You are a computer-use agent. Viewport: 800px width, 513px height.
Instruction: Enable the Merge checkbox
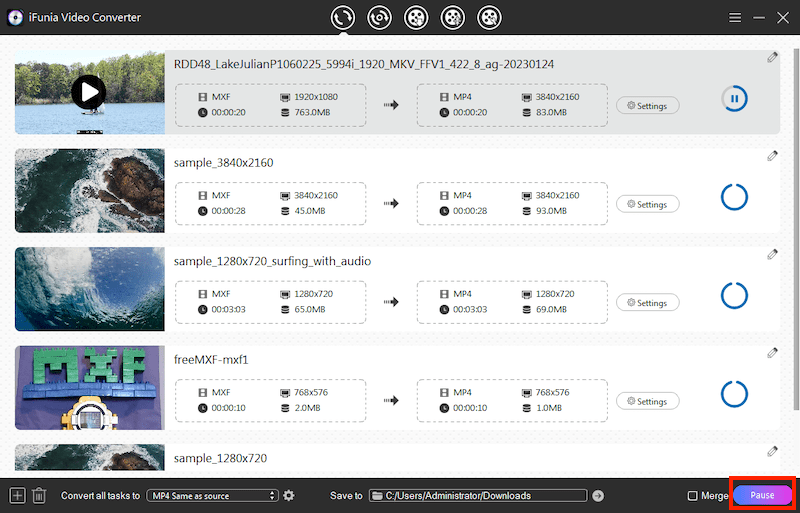[693, 496]
